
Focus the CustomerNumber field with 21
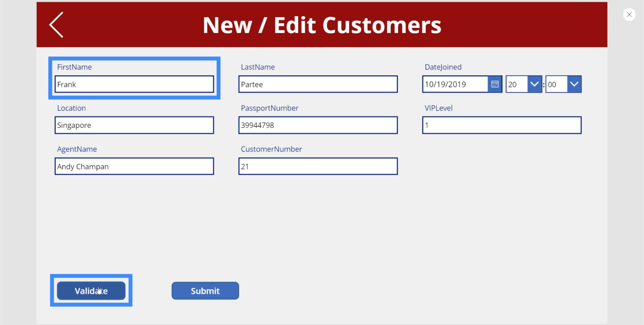(x=318, y=166)
